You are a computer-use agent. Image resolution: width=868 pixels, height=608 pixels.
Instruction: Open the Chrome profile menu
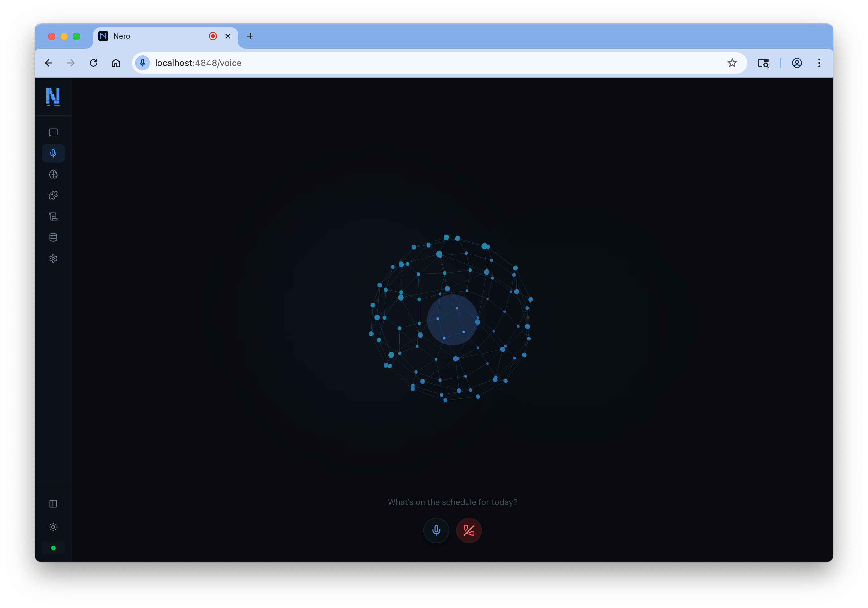[796, 63]
